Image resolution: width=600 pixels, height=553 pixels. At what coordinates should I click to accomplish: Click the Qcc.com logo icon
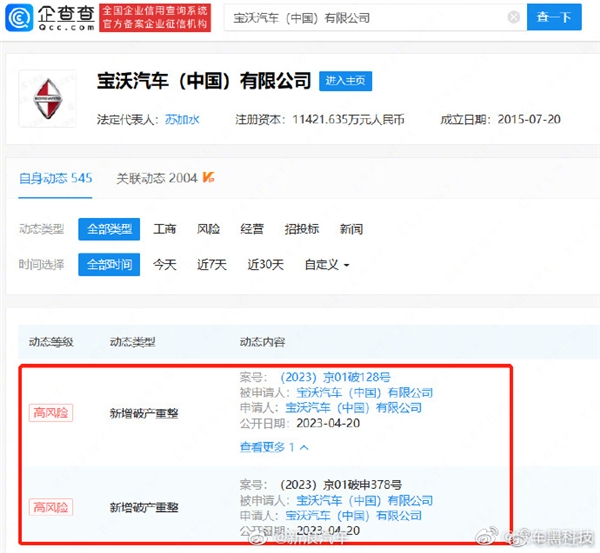pyautogui.click(x=19, y=17)
